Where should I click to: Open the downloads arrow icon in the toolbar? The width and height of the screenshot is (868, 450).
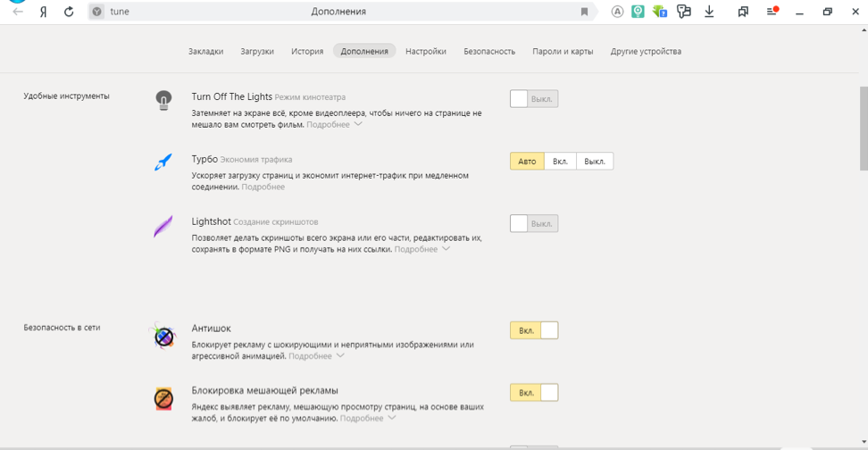coord(709,12)
